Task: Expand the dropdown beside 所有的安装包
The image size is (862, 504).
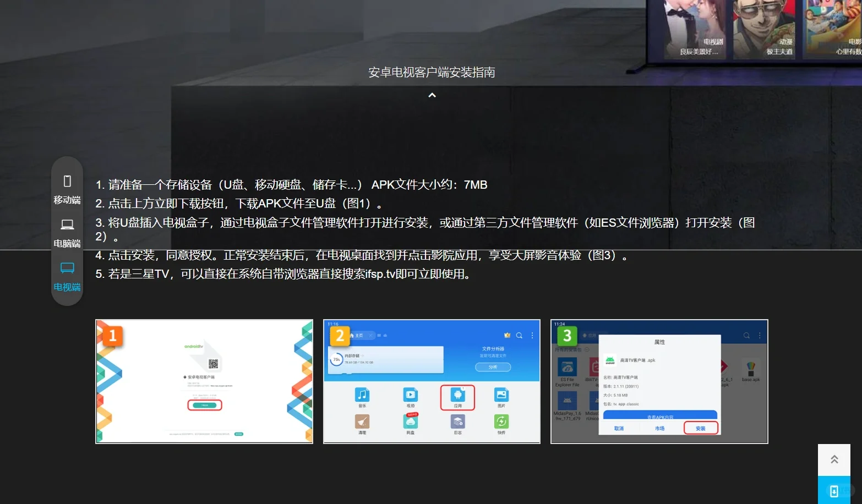Action: 586,349
